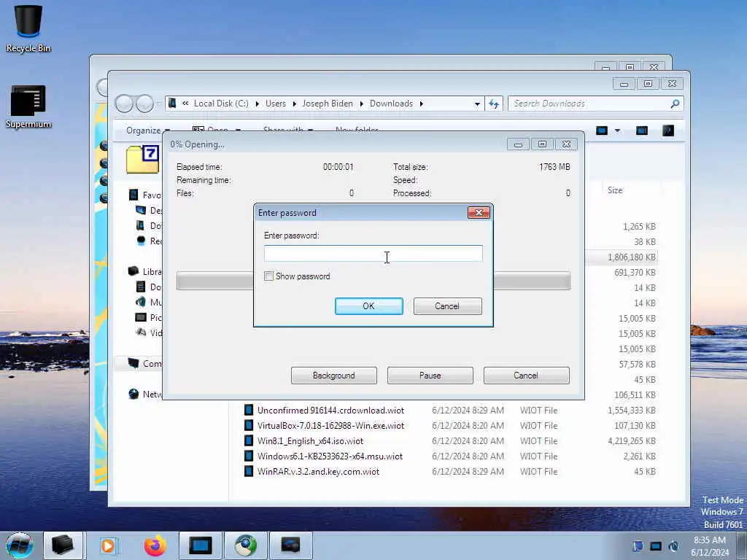
Task: Click Cancel in Enter password dialog
Action: tap(447, 306)
